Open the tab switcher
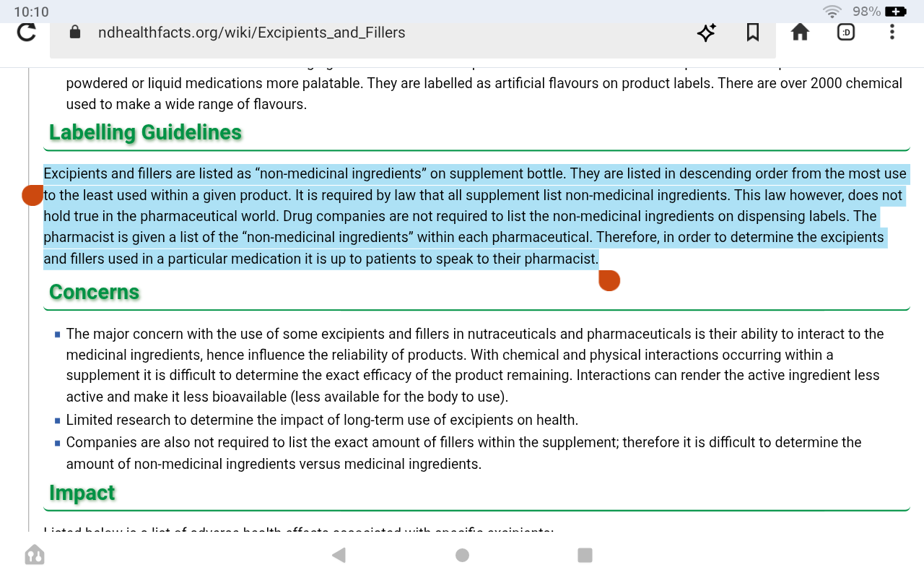 click(x=846, y=33)
